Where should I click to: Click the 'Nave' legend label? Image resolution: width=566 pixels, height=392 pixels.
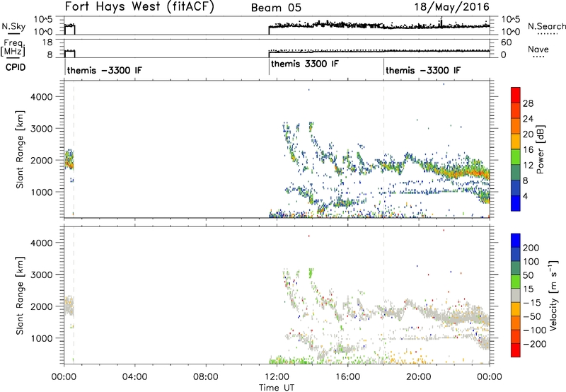click(538, 49)
